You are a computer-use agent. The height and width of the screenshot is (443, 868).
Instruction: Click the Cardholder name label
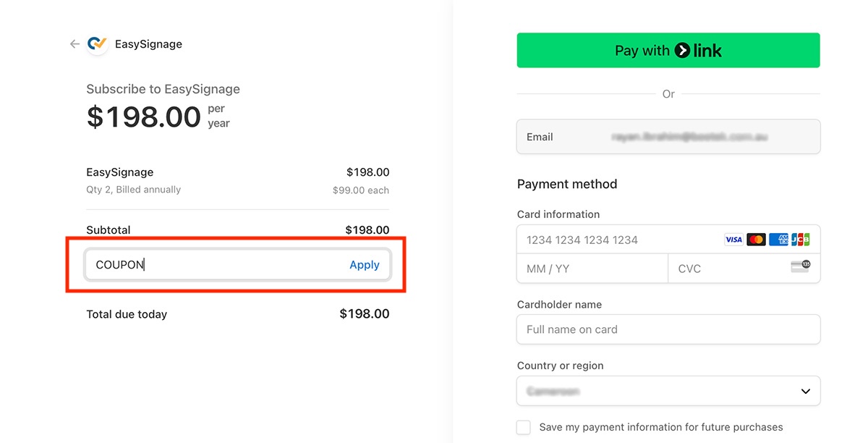click(559, 305)
